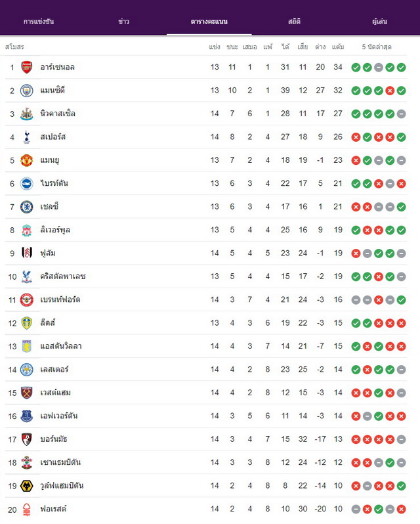Click the Arsenal club crest
The image size is (420, 524).
[27, 67]
